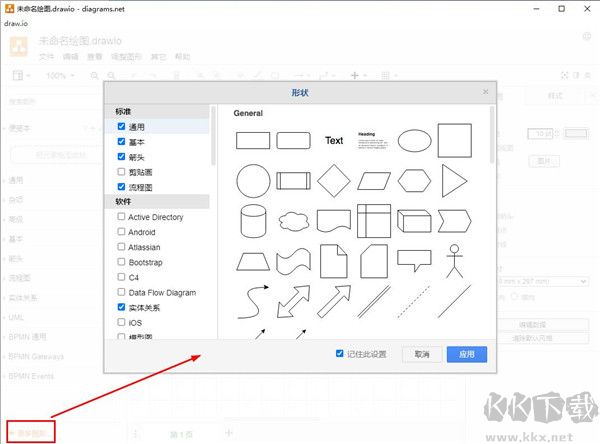This screenshot has height=444, width=600.
Task: Choose the Callout speech bubble shape
Action: [x=414, y=260]
